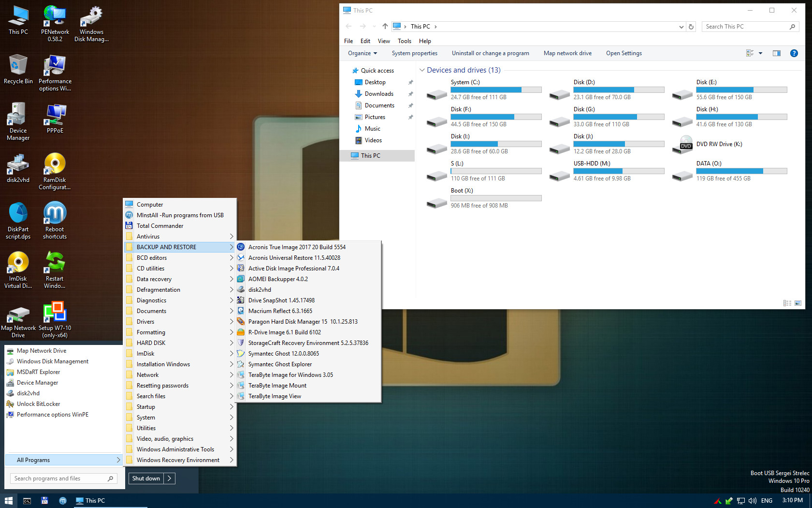Expand the BCD editors folder
This screenshot has height=508, width=812.
[180, 257]
